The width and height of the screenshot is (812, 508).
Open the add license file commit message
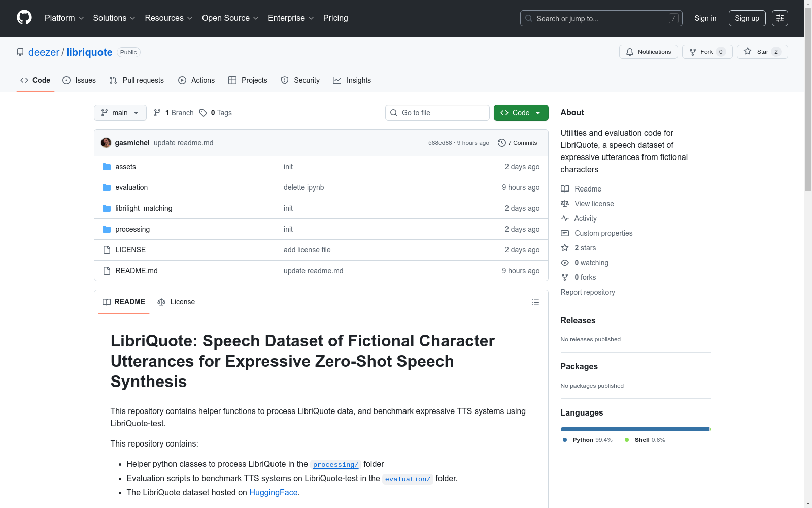pyautogui.click(x=307, y=250)
